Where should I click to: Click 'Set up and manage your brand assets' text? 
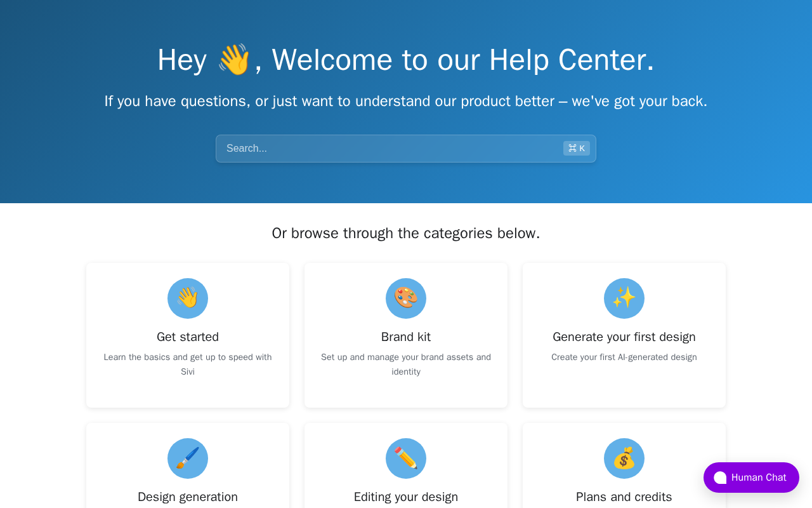pyautogui.click(x=406, y=364)
